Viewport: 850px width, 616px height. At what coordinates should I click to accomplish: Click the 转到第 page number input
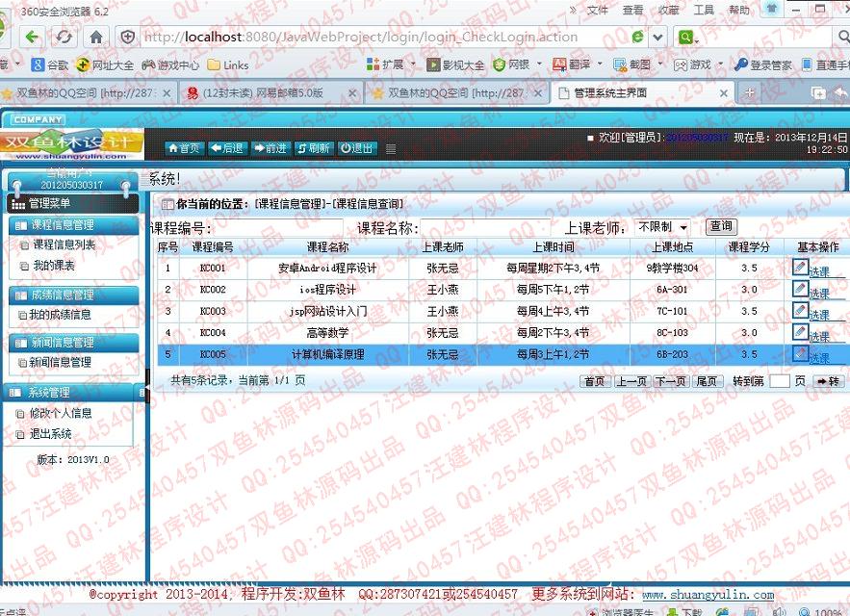pos(780,380)
